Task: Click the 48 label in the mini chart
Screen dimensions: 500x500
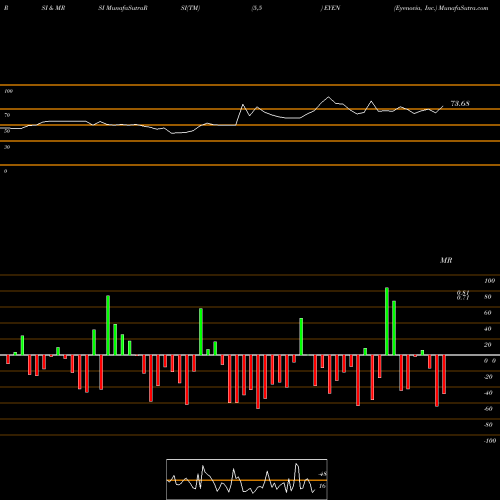Action: [x=322, y=474]
